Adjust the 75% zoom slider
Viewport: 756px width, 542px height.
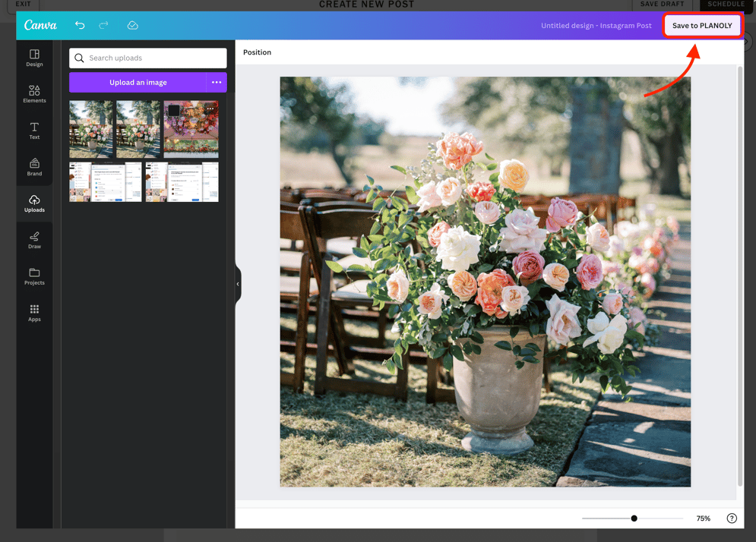(x=633, y=518)
